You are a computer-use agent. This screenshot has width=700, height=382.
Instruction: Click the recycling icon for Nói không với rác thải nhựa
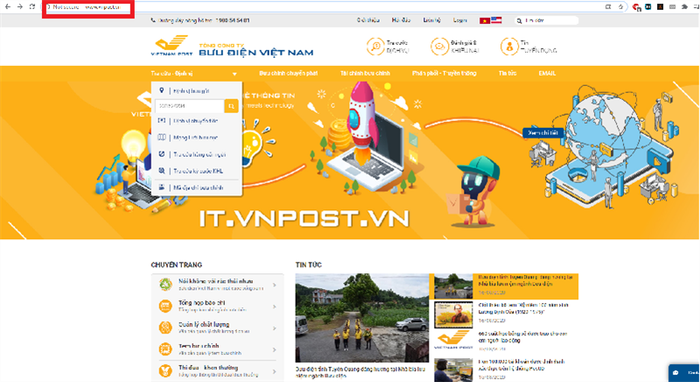click(166, 284)
